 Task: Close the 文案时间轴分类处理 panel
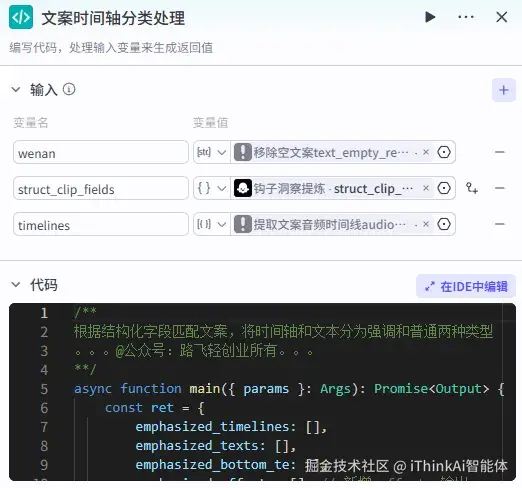tap(502, 17)
